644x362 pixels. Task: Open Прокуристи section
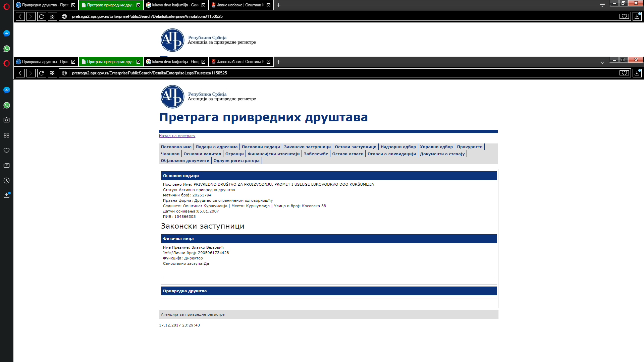[470, 147]
